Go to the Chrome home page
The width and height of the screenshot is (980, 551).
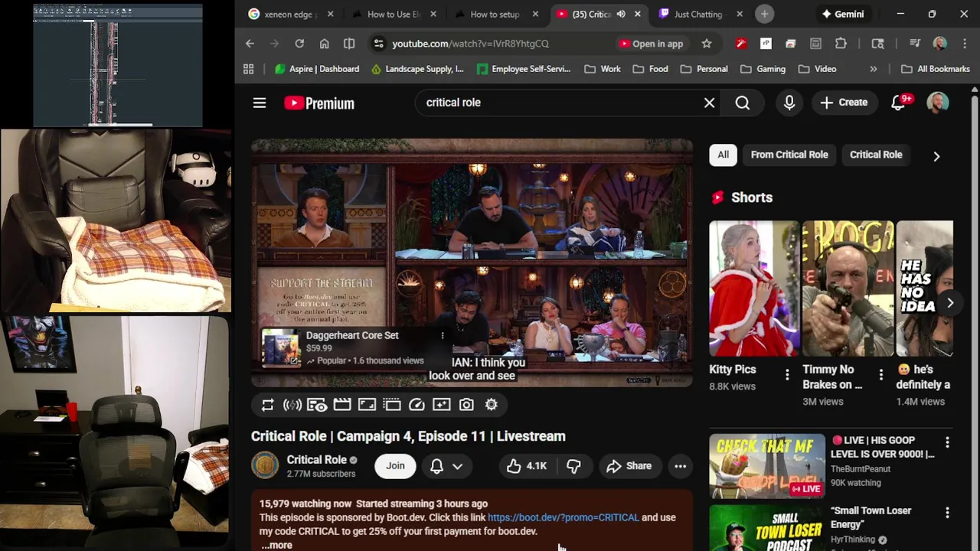(325, 44)
